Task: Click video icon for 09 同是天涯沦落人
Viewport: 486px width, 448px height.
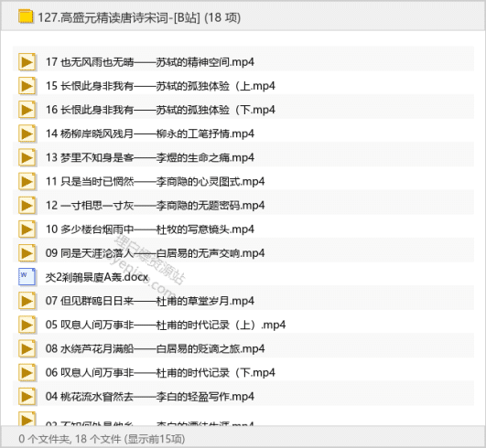Action: (x=27, y=253)
